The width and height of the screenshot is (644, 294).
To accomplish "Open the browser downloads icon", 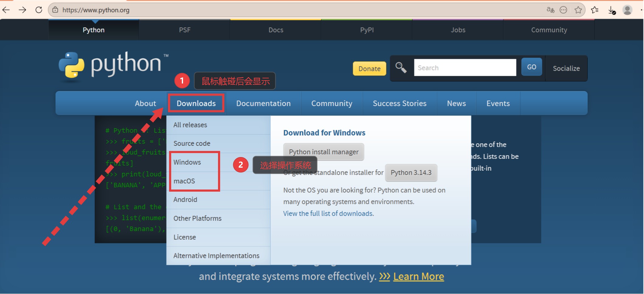I will [x=612, y=10].
